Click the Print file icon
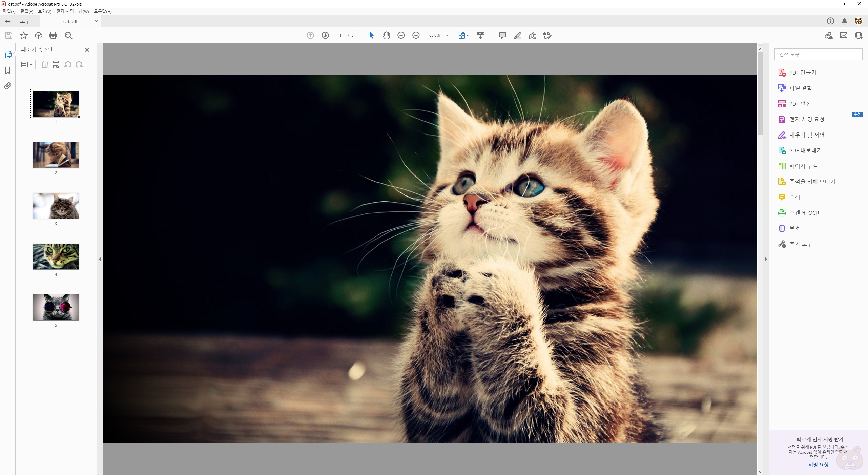868x475 pixels. click(53, 35)
